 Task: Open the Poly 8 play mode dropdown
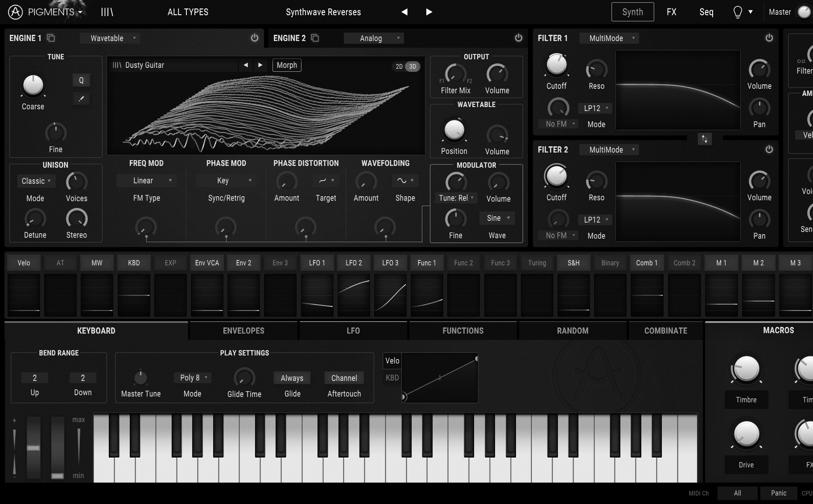(x=193, y=378)
